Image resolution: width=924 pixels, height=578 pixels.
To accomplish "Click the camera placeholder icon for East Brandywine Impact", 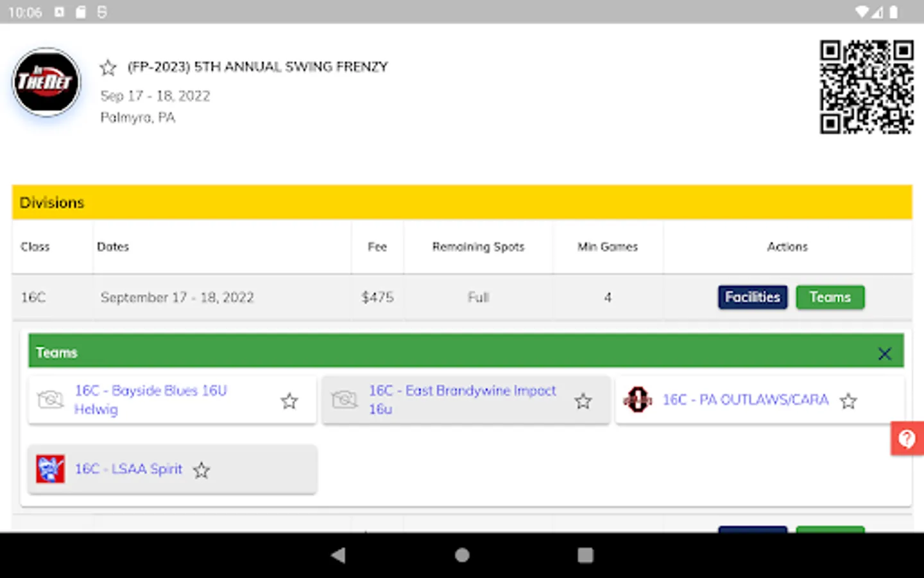I will tap(345, 399).
